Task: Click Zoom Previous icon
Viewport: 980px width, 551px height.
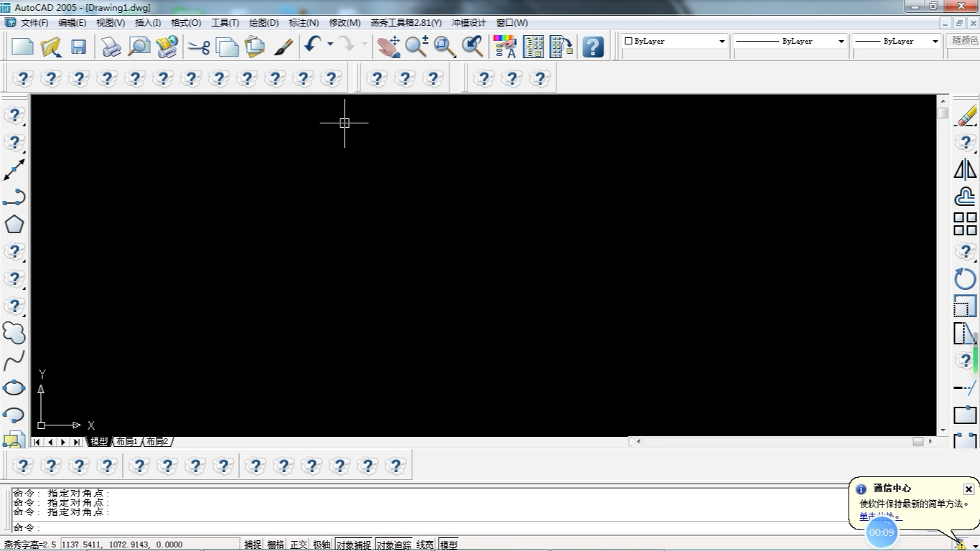Action: (472, 47)
